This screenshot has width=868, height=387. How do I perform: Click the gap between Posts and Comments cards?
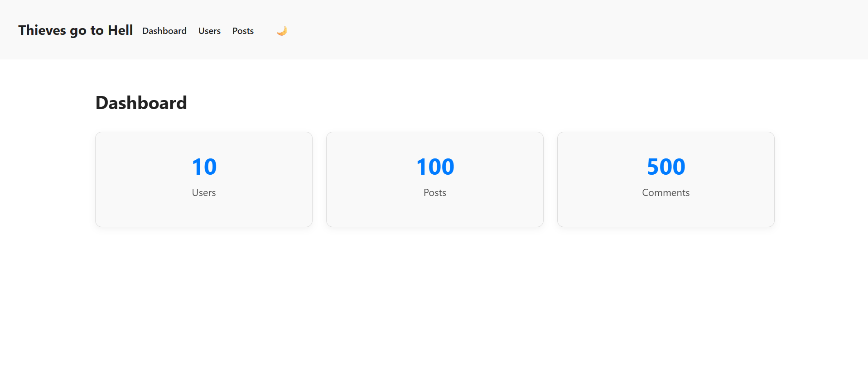click(550, 179)
